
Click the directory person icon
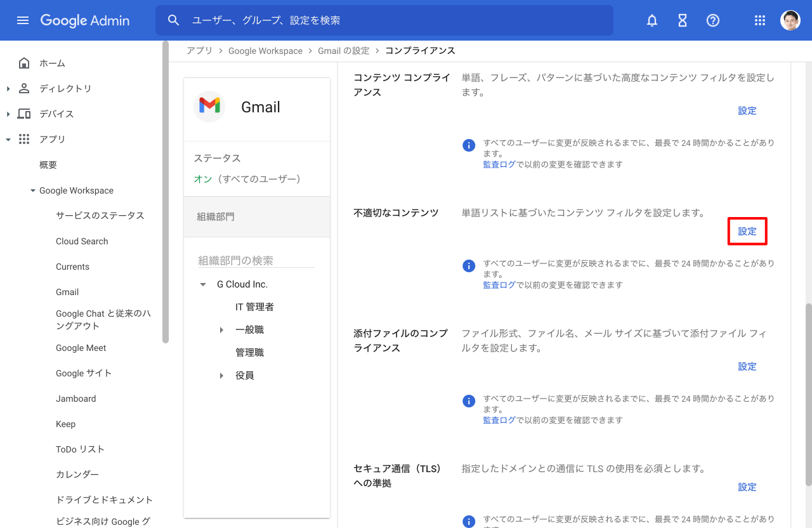click(24, 88)
